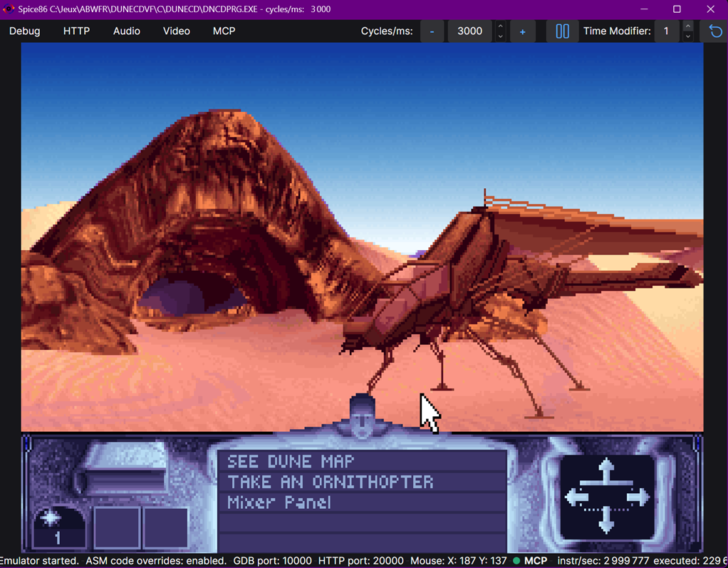Open the Video menu
This screenshot has height=568, width=728.
(177, 31)
